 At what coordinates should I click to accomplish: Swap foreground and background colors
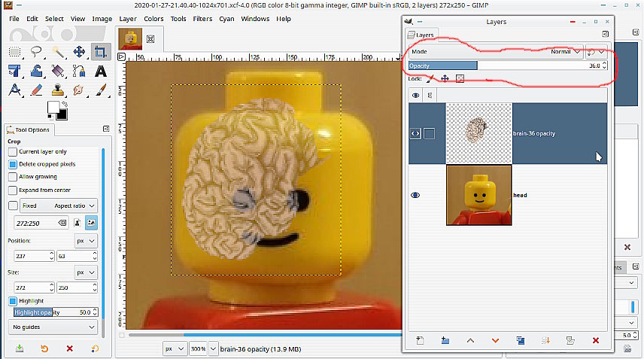[x=65, y=105]
